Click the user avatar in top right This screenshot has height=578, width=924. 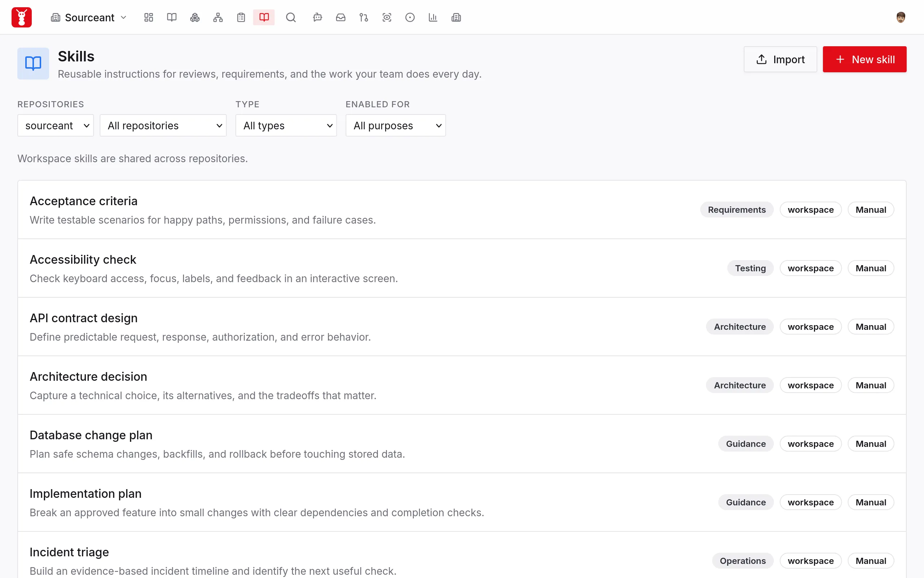click(x=901, y=17)
